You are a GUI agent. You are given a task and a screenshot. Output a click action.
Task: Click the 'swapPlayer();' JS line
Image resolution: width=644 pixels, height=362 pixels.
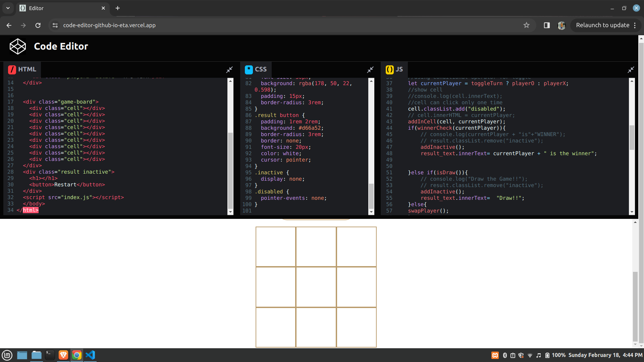[428, 211]
